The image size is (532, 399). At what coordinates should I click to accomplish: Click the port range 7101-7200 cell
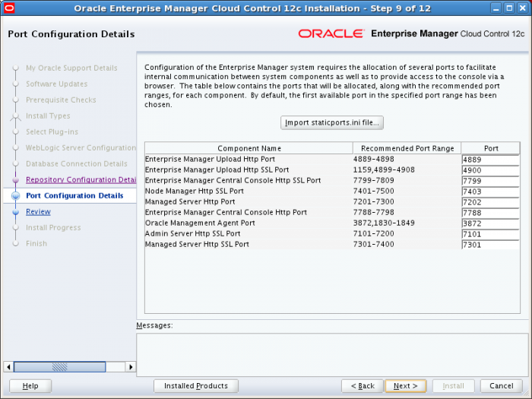[x=374, y=233]
